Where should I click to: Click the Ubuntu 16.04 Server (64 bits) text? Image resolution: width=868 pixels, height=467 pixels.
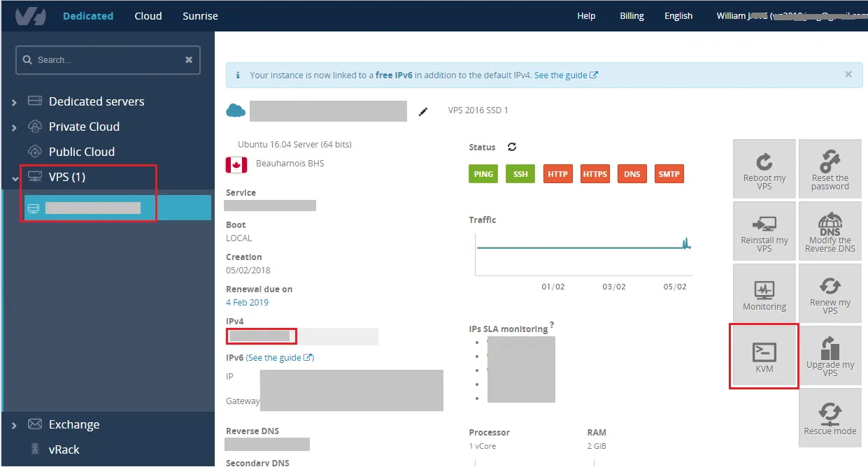tap(294, 145)
